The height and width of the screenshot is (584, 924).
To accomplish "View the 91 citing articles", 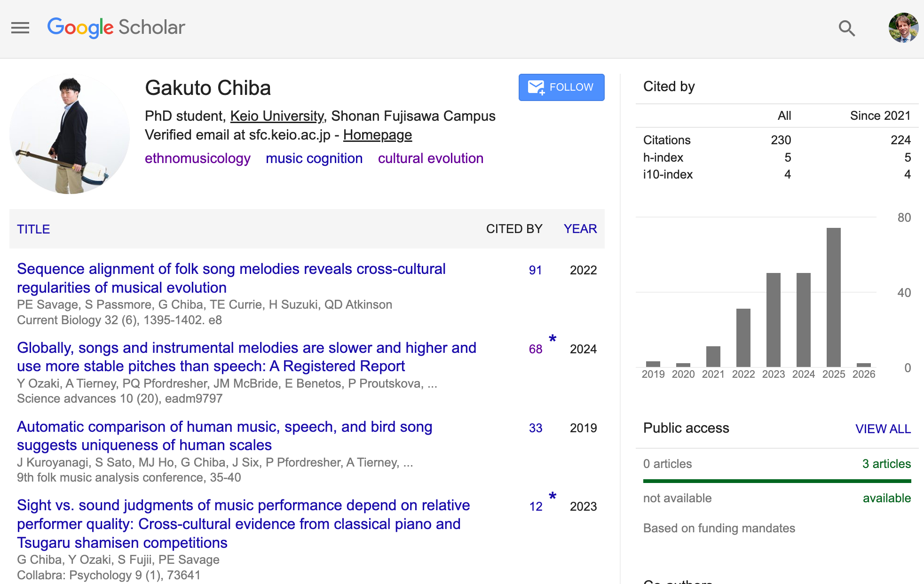I will 535,270.
